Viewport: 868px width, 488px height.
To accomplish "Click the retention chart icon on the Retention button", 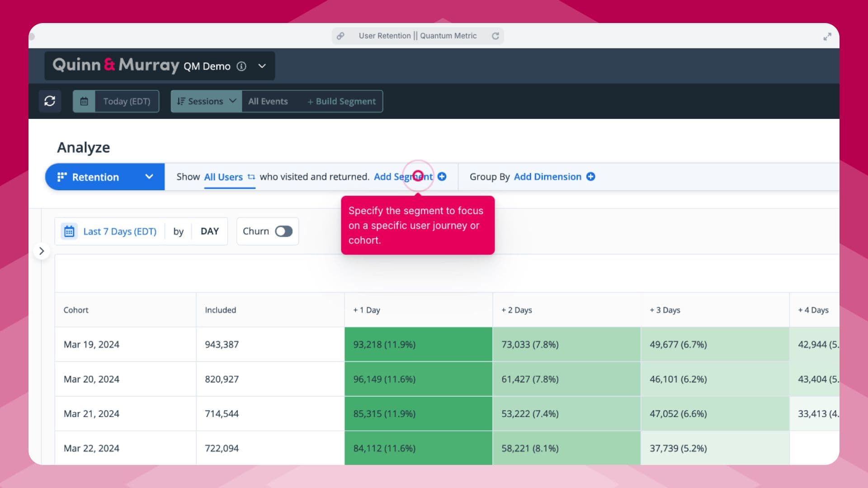I will click(x=63, y=177).
